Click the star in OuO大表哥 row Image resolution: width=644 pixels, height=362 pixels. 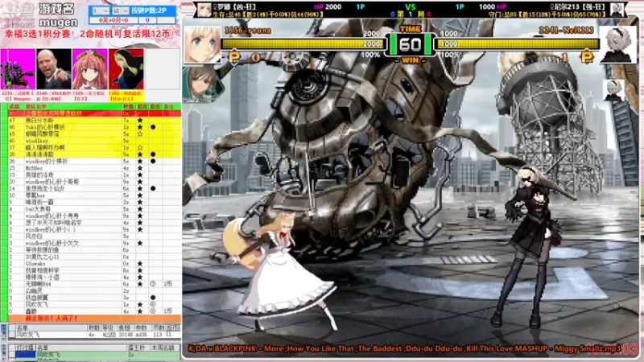[140, 209]
